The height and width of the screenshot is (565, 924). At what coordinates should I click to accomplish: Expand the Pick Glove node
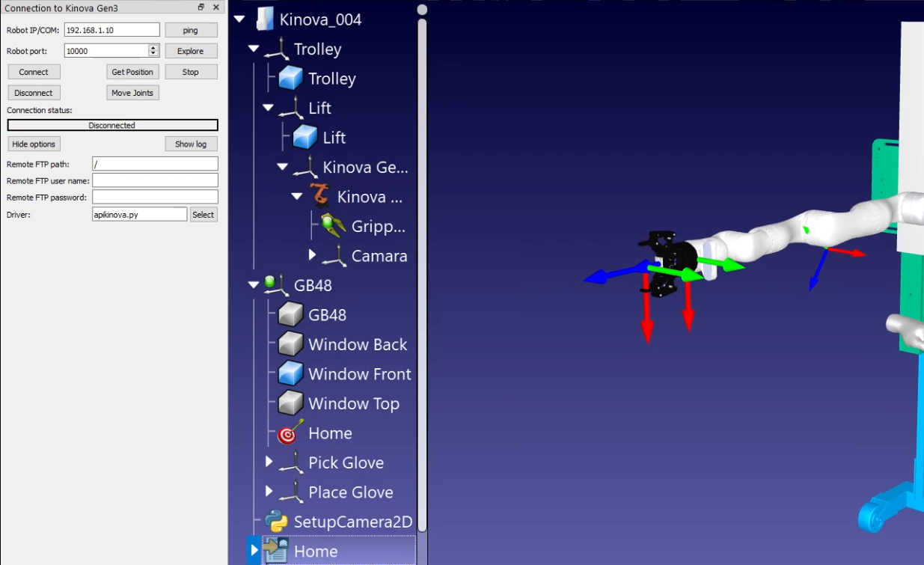[269, 462]
